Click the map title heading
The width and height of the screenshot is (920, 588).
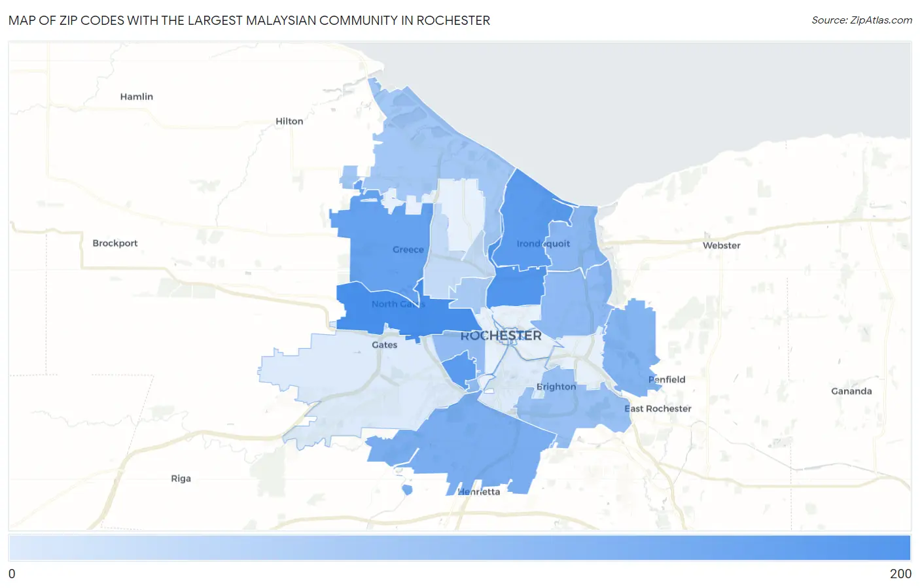[x=249, y=20]
